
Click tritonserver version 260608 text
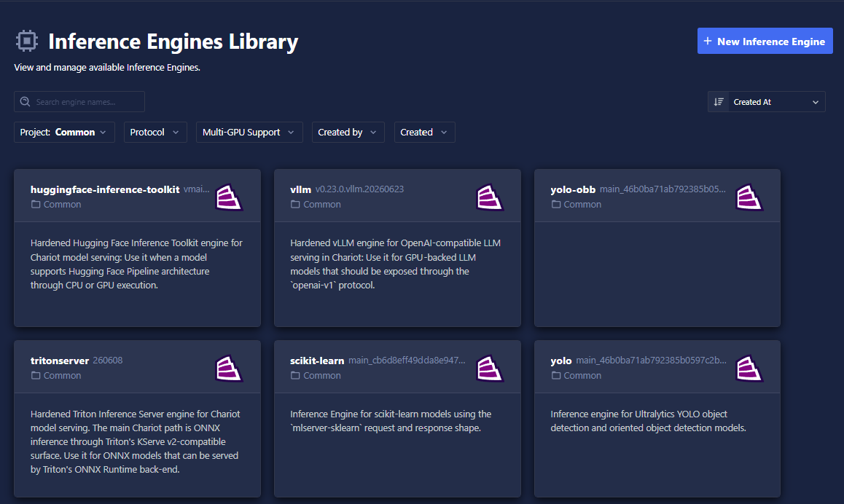(108, 361)
